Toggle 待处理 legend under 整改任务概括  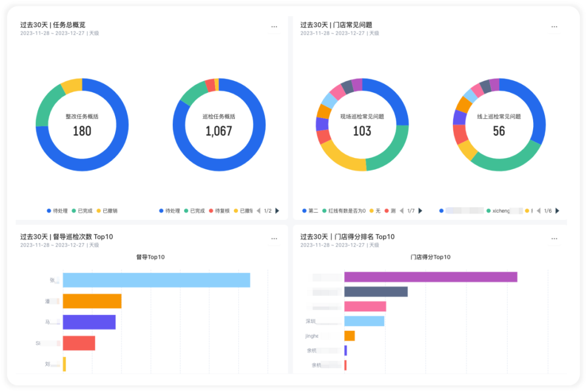57,211
